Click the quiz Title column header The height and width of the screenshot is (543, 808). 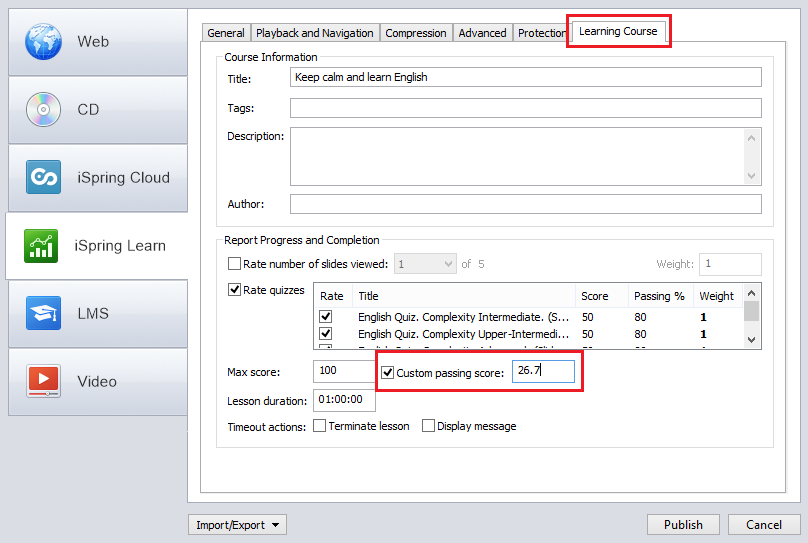[464, 296]
